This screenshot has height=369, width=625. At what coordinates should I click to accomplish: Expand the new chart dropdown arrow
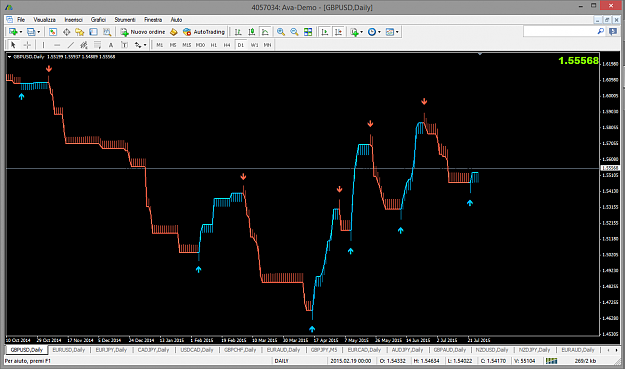[x=21, y=32]
